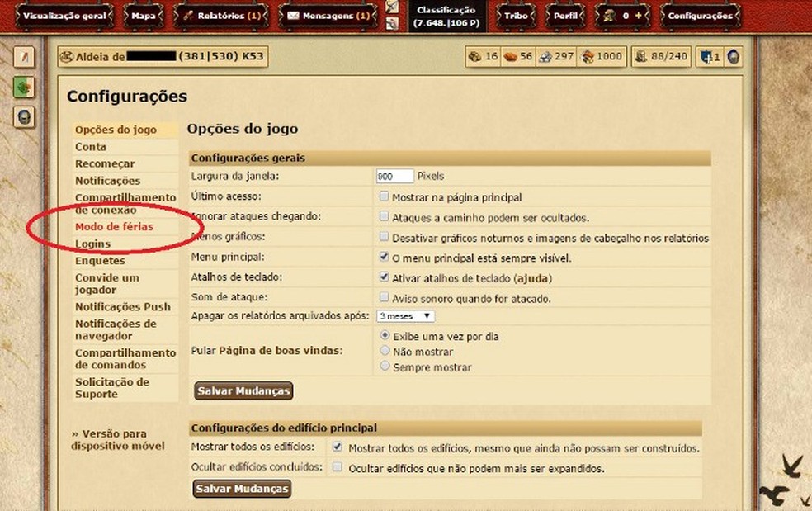The height and width of the screenshot is (511, 812).
Task: Click lower small icon left of Classificação
Action: click(x=392, y=23)
